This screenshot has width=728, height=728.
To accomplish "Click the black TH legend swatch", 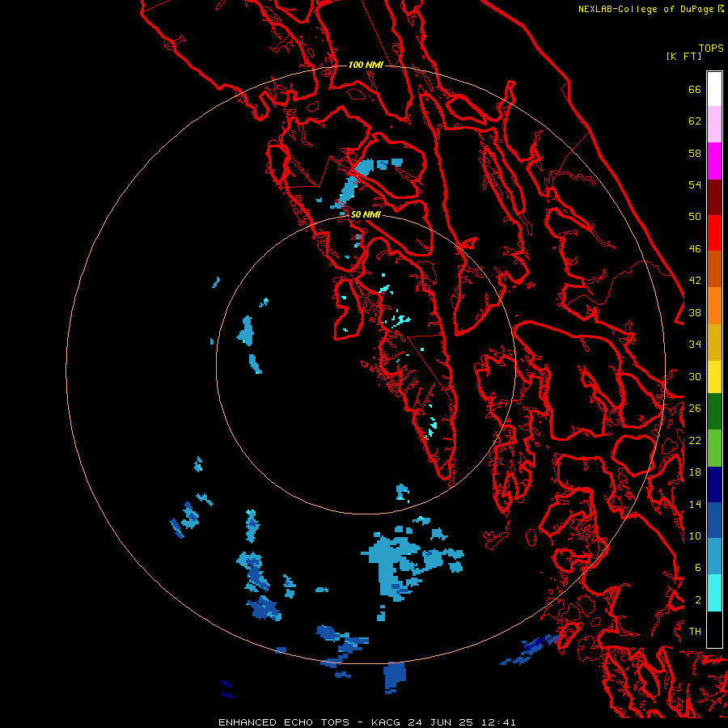I will 714,629.
